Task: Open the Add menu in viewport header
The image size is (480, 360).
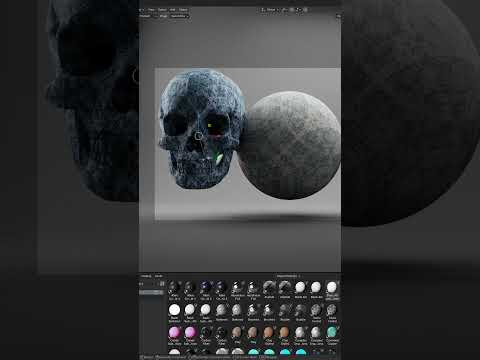Action: click(x=173, y=10)
